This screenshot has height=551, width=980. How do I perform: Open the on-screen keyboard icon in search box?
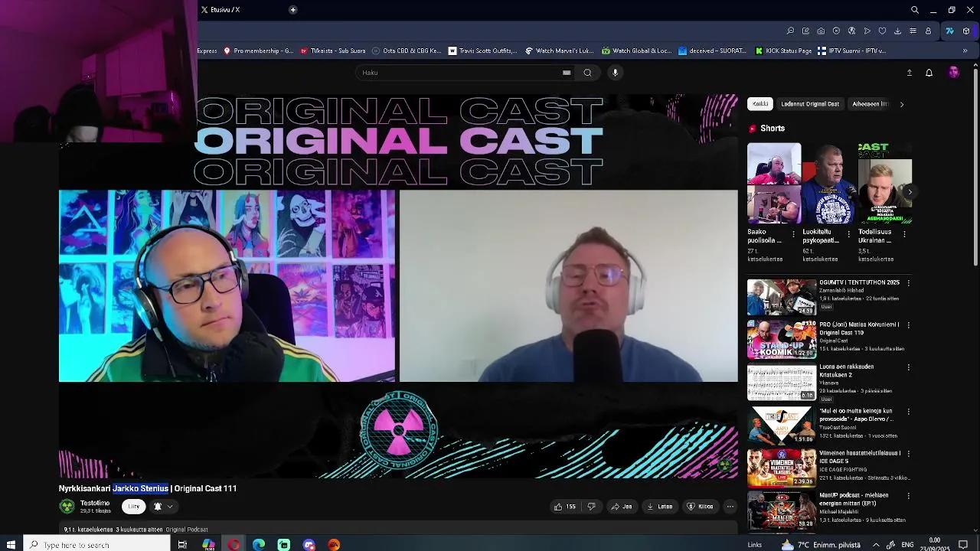tap(567, 73)
